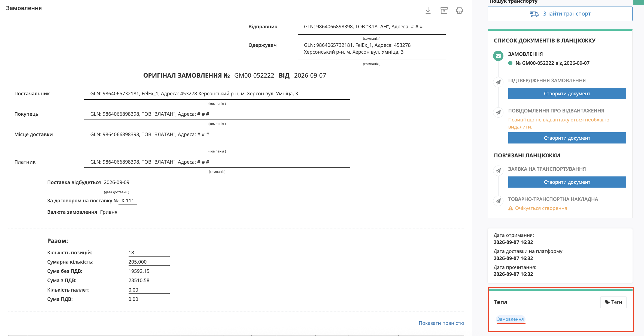Click the print document icon
644x336 pixels.
click(459, 11)
